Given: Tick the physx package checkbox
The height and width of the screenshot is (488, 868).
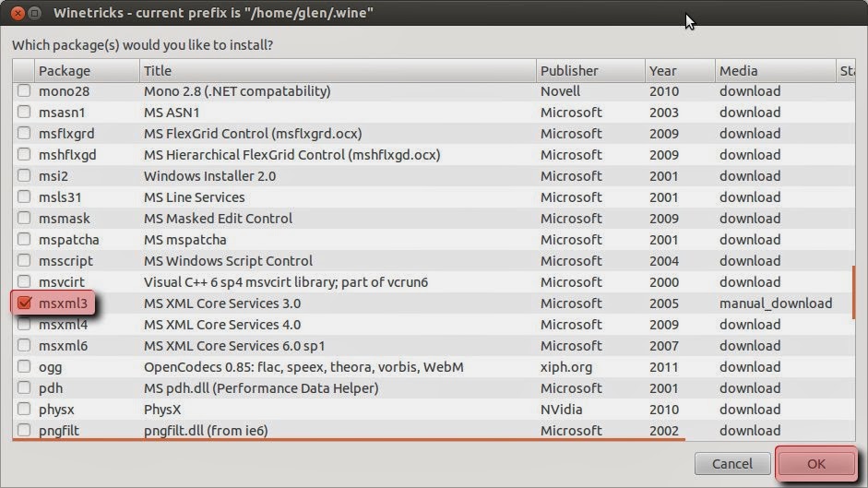Looking at the screenshot, I should point(23,410).
